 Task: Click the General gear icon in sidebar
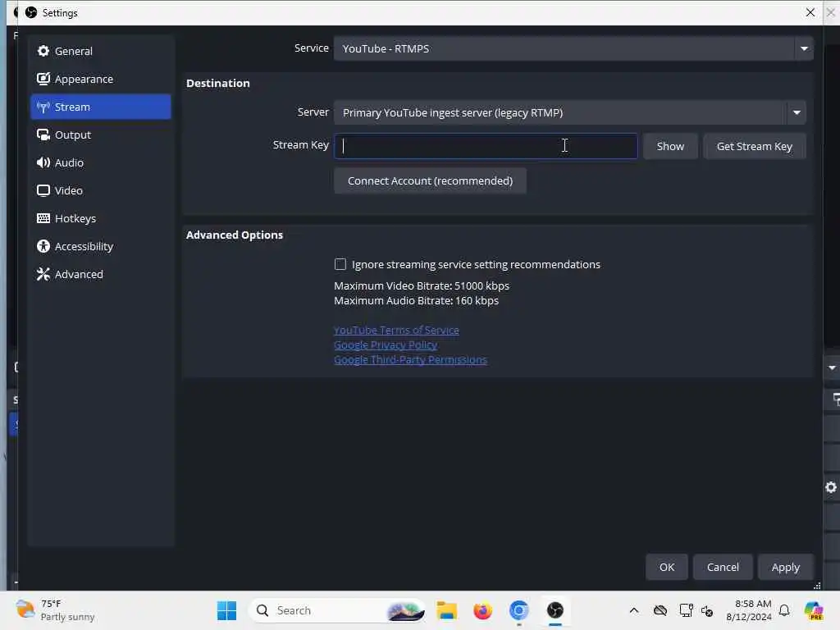[x=43, y=51]
